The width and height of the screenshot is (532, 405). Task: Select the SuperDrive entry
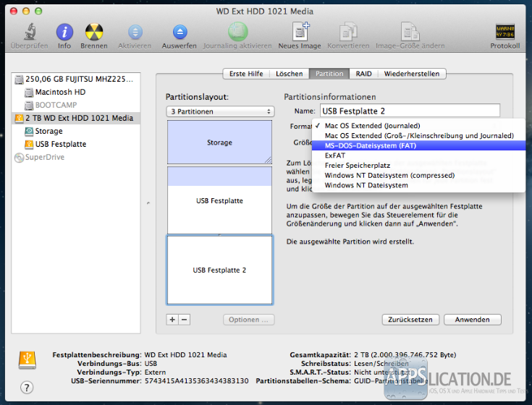[x=76, y=157]
